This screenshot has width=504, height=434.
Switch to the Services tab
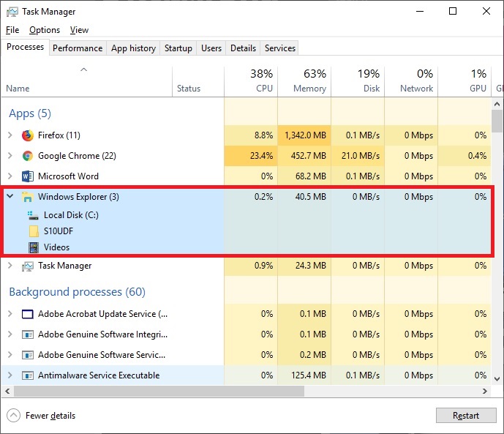click(280, 48)
